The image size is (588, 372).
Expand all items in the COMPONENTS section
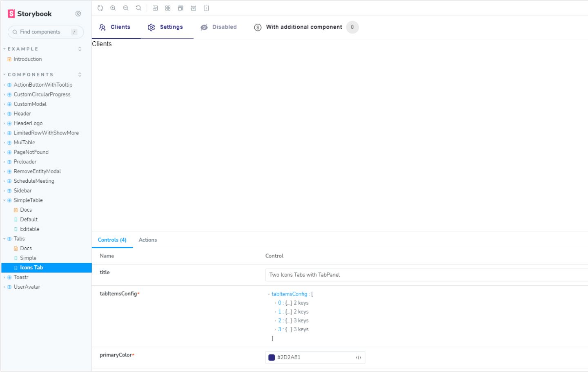[80, 75]
